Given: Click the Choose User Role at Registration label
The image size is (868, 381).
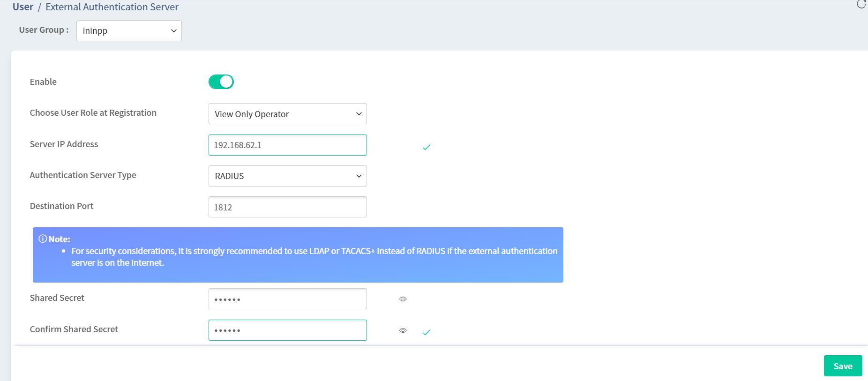Looking at the screenshot, I should pos(93,113).
